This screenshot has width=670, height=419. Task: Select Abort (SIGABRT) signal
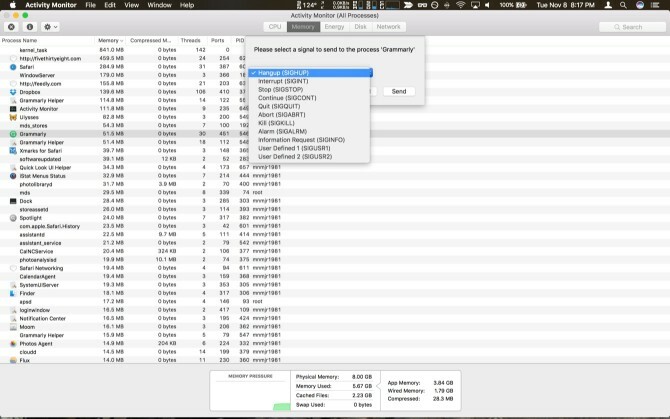pos(310,115)
